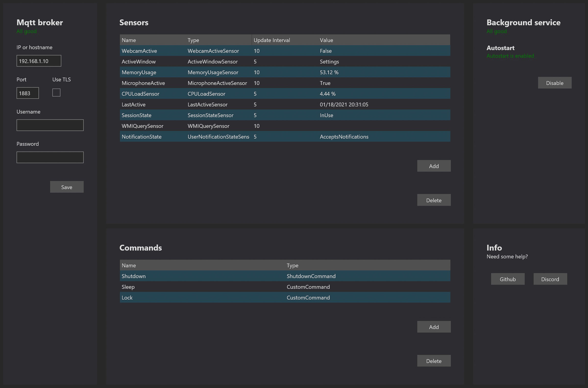
Task: Select the MicrophoneActive sensor row
Action: [x=285, y=83]
